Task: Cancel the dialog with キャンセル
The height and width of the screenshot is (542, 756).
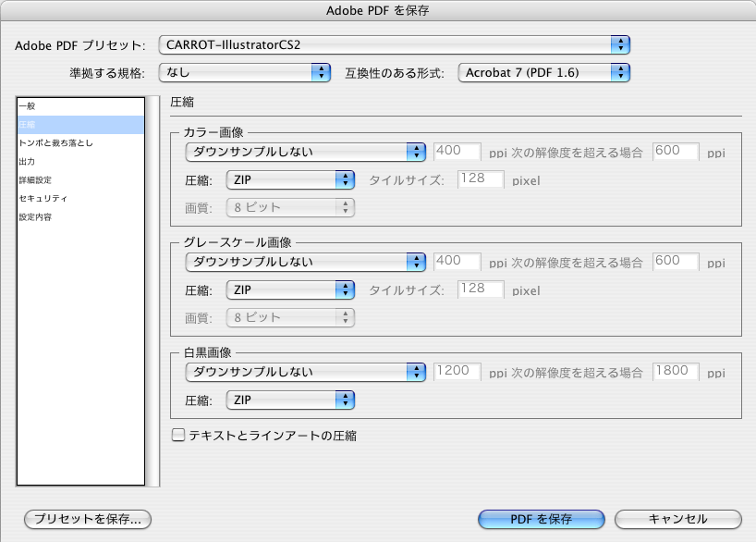Action: 678,520
